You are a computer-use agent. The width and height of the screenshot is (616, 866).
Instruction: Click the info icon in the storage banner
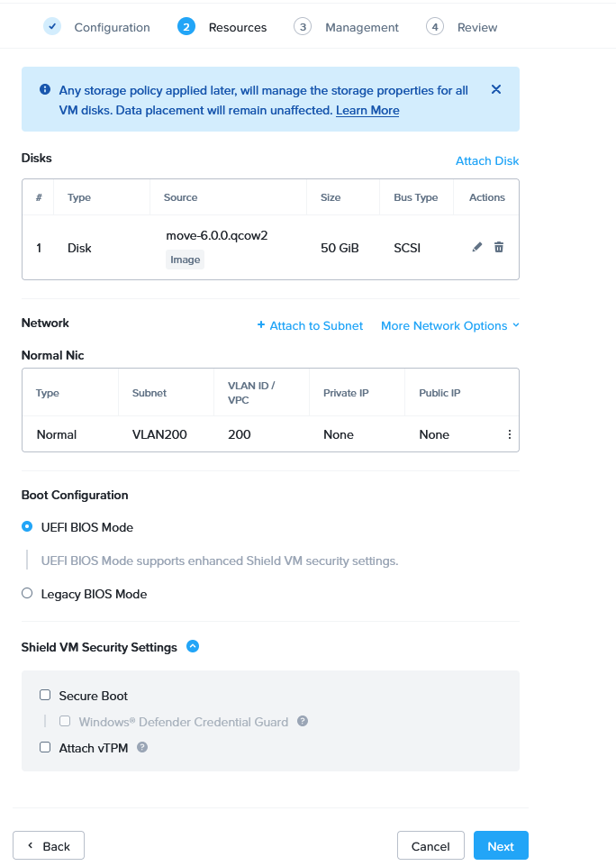click(x=45, y=90)
